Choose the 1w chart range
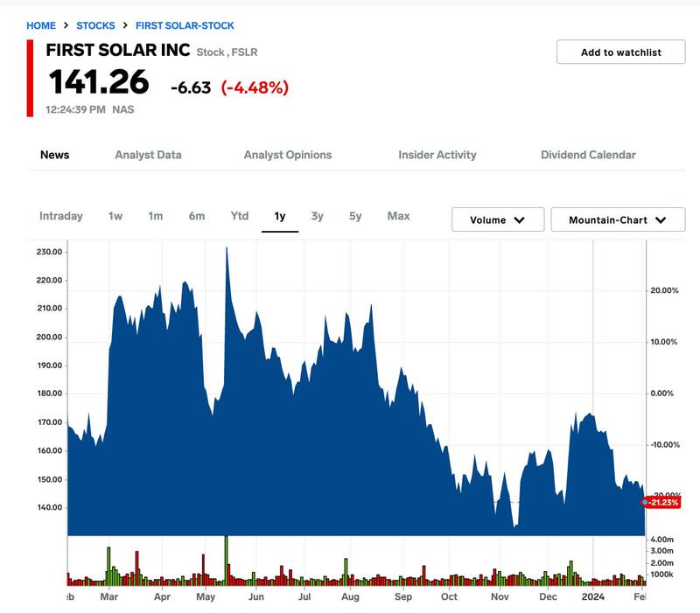This screenshot has height=613, width=700. tap(115, 216)
